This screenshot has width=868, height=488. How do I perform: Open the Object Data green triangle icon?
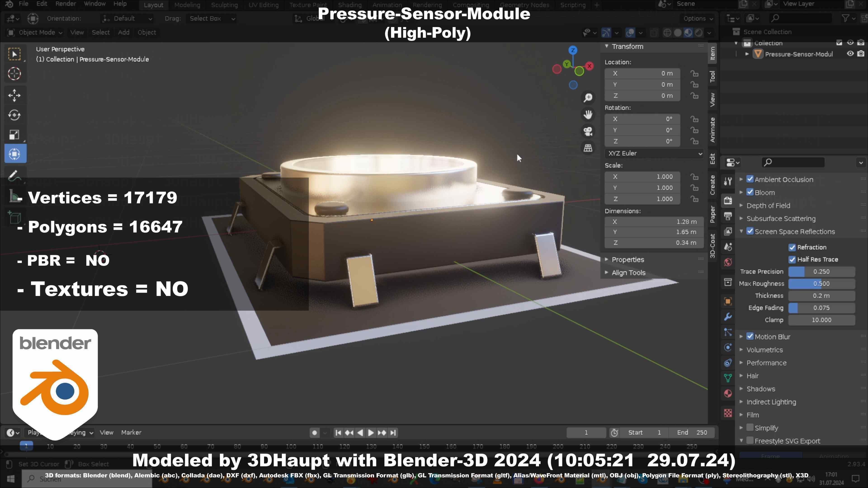(728, 378)
